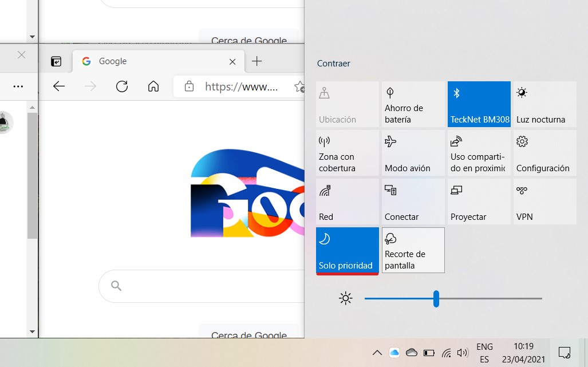Reload the Google page in Edge
The width and height of the screenshot is (588, 367).
[122, 86]
